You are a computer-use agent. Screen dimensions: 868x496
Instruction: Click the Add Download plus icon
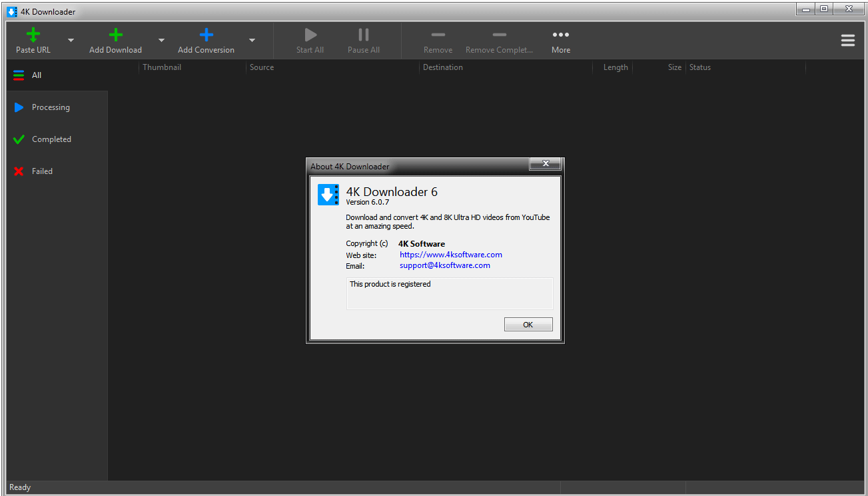click(115, 35)
